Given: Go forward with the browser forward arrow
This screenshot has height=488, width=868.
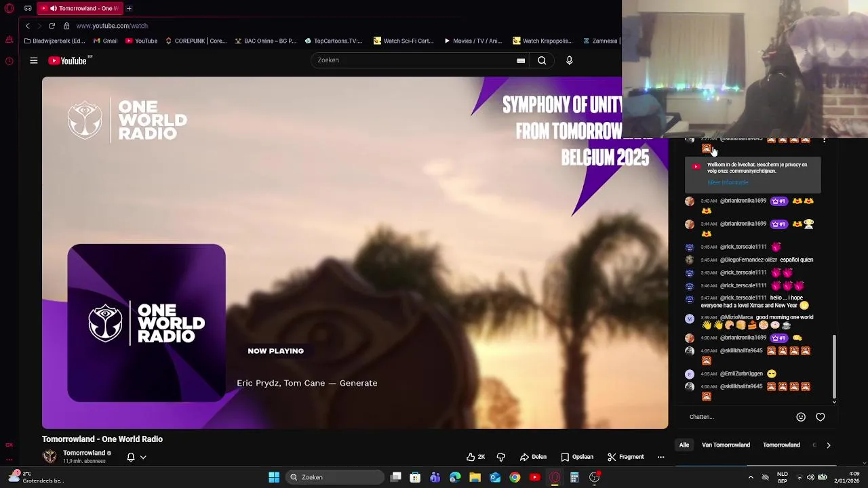Looking at the screenshot, I should click(39, 26).
